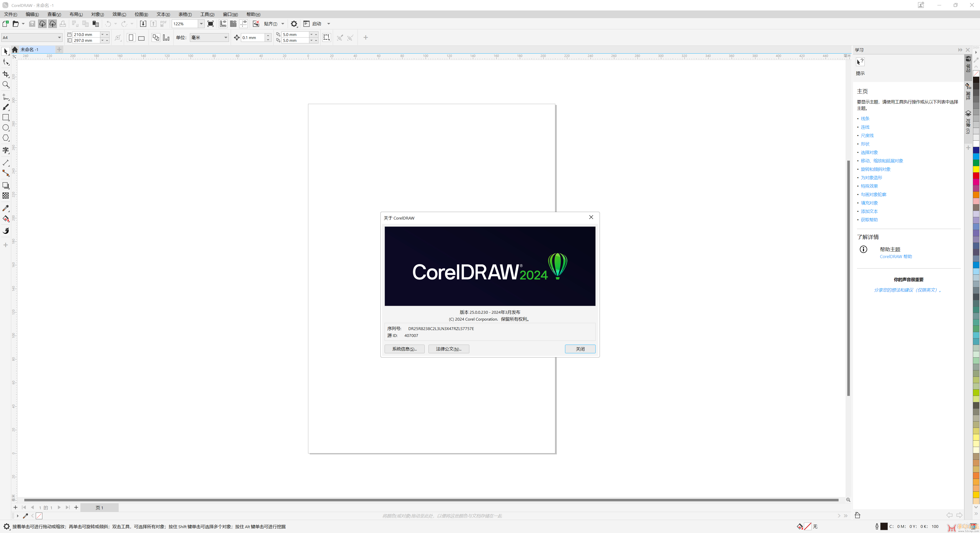Screen dimensions: 980x533
Task: Open the Options gear in toolbar
Action: tap(294, 24)
